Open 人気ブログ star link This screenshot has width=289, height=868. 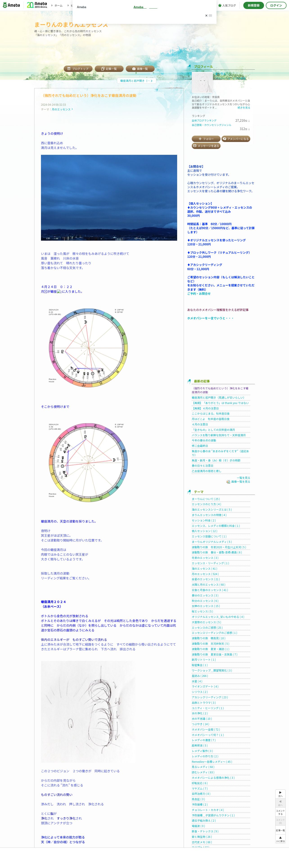(227, 5)
